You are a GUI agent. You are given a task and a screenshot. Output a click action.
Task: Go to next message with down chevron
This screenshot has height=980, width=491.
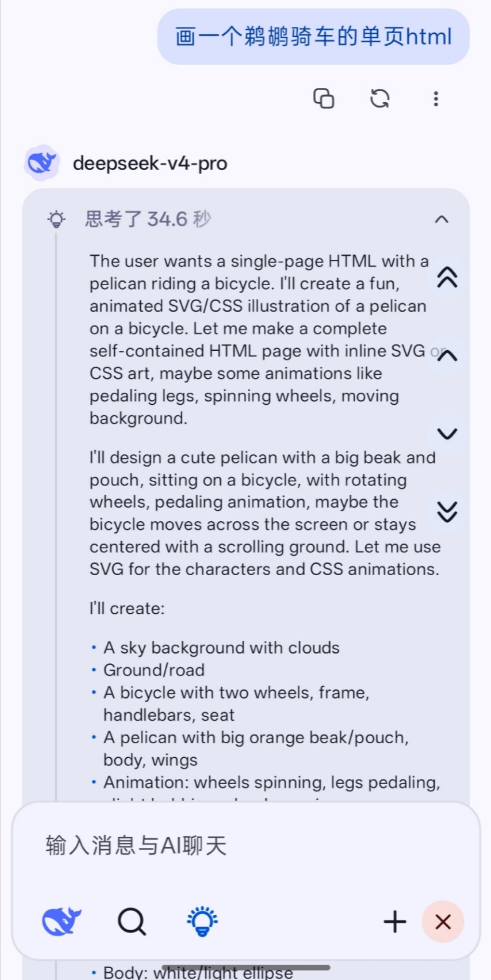tap(447, 434)
